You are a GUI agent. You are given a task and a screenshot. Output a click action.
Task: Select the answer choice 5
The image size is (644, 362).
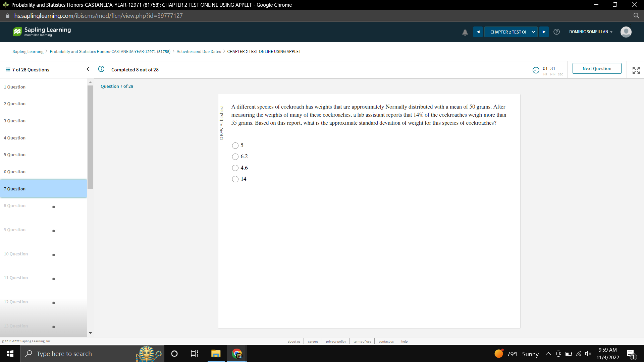click(235, 145)
